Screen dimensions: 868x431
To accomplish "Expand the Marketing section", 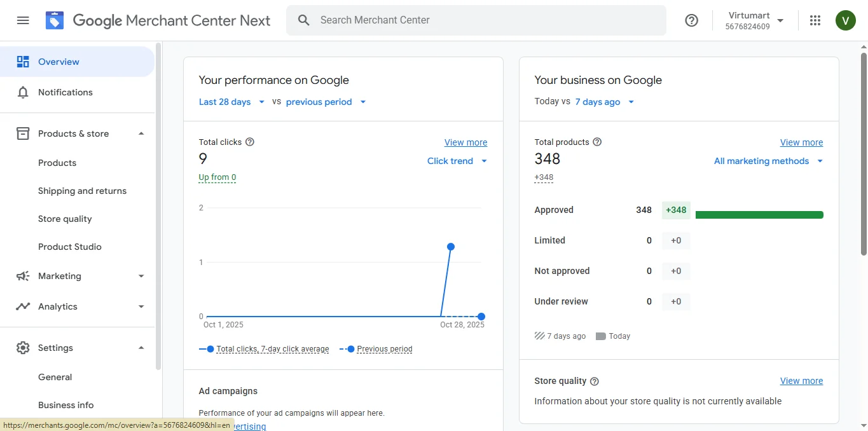I will tap(141, 276).
